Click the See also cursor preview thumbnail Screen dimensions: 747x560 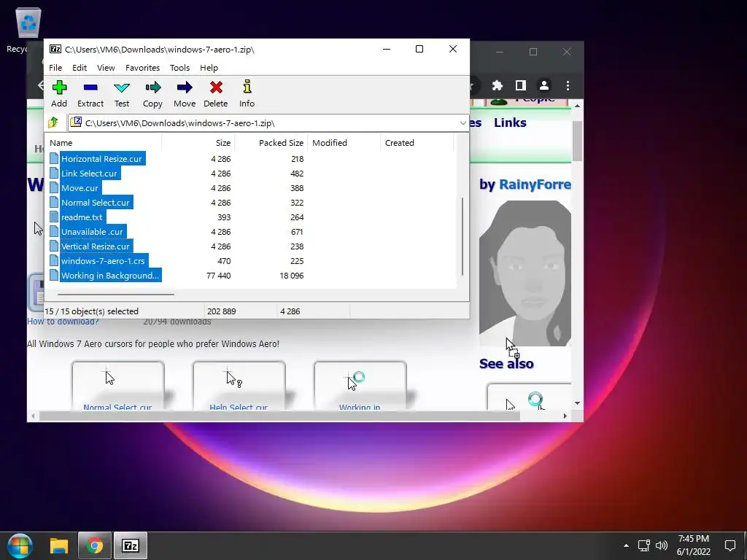529,397
